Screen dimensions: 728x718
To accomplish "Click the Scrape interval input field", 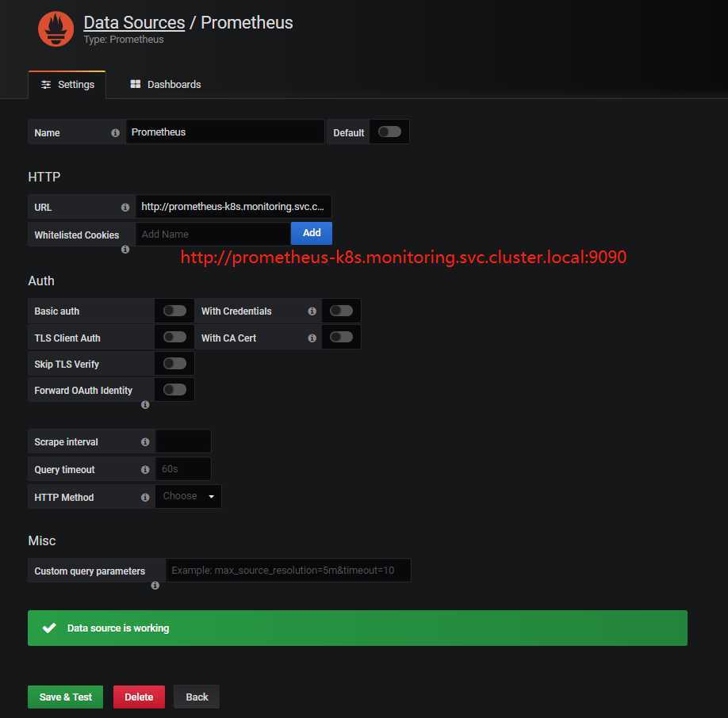I will (183, 441).
